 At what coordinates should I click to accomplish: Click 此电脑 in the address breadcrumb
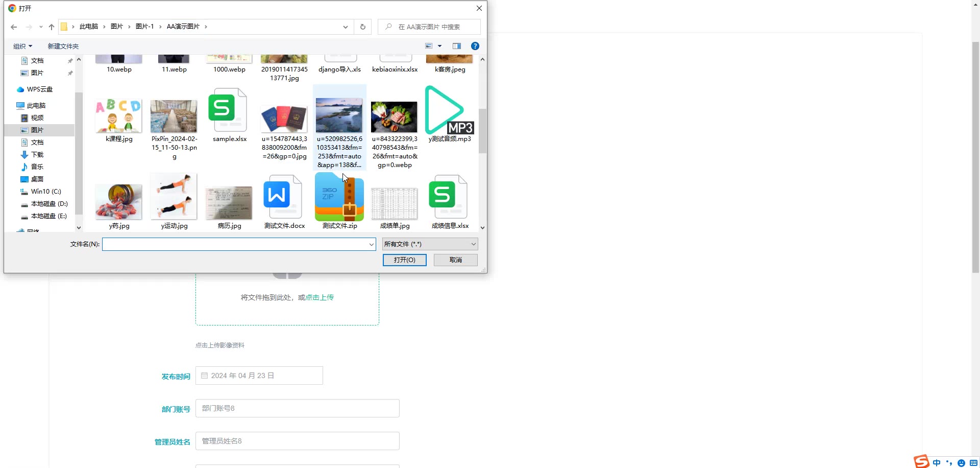(89, 27)
